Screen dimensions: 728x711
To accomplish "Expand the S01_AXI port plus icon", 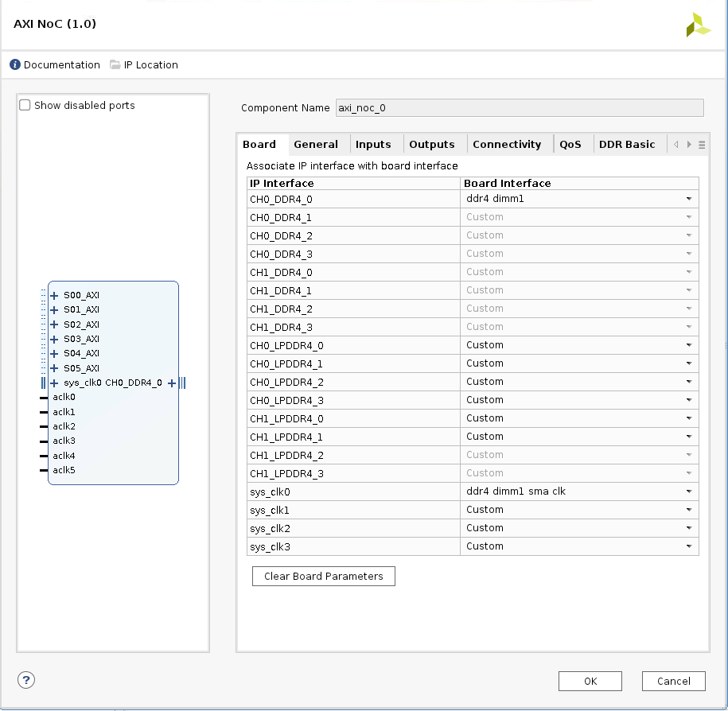I will [54, 310].
